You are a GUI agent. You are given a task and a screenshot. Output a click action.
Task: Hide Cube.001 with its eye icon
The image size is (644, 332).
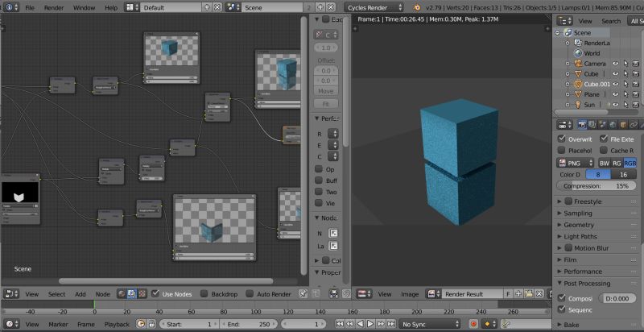click(x=615, y=85)
